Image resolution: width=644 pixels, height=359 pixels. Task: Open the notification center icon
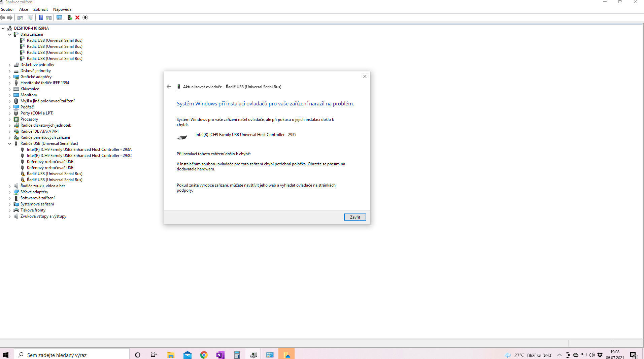(633, 355)
